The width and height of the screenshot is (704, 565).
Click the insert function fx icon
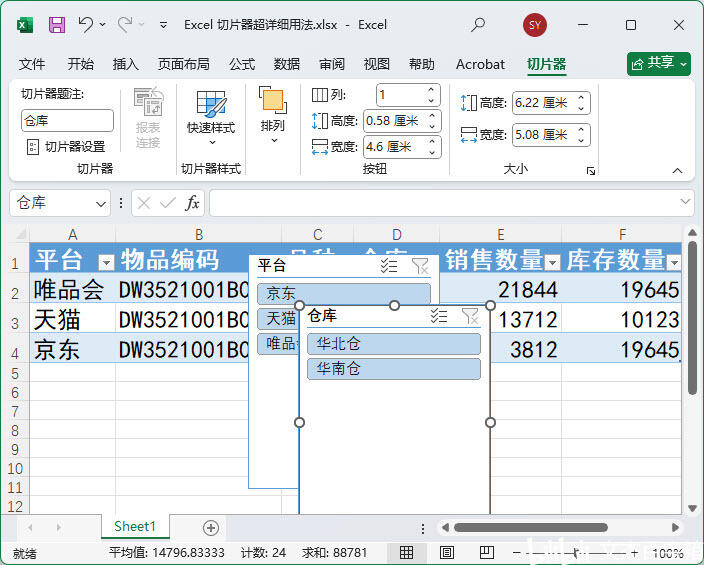coord(193,203)
